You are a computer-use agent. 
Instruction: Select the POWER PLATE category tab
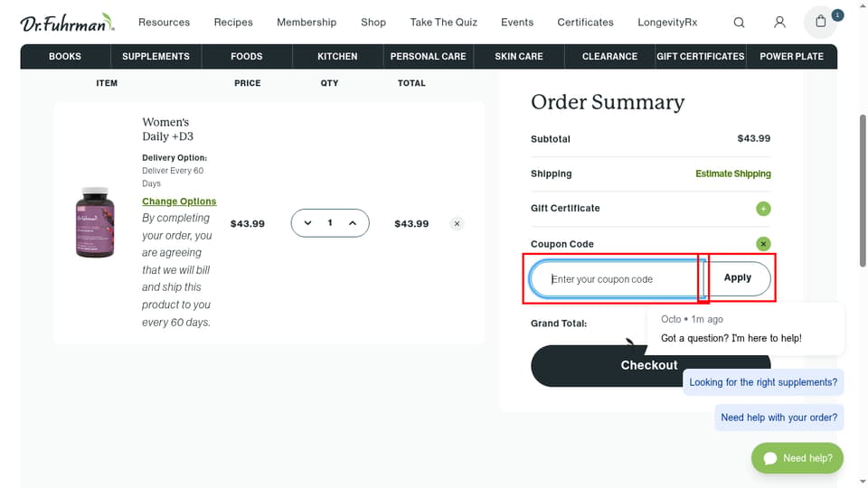point(792,56)
